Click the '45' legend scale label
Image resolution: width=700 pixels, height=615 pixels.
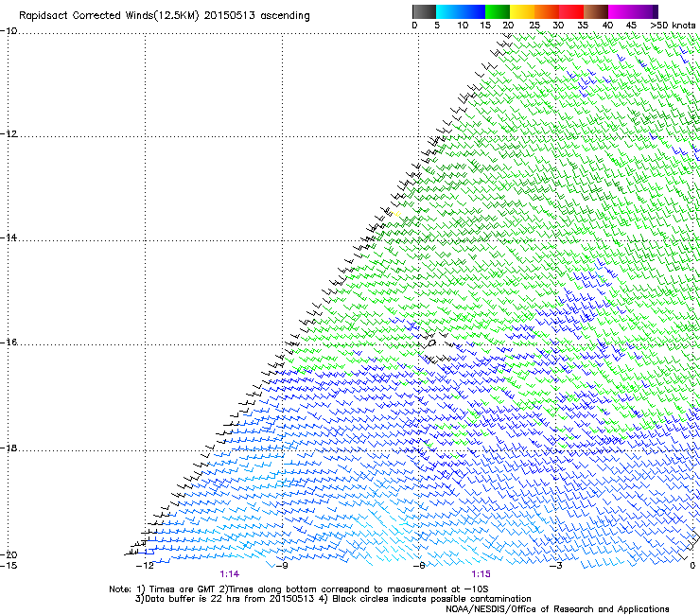click(x=631, y=26)
